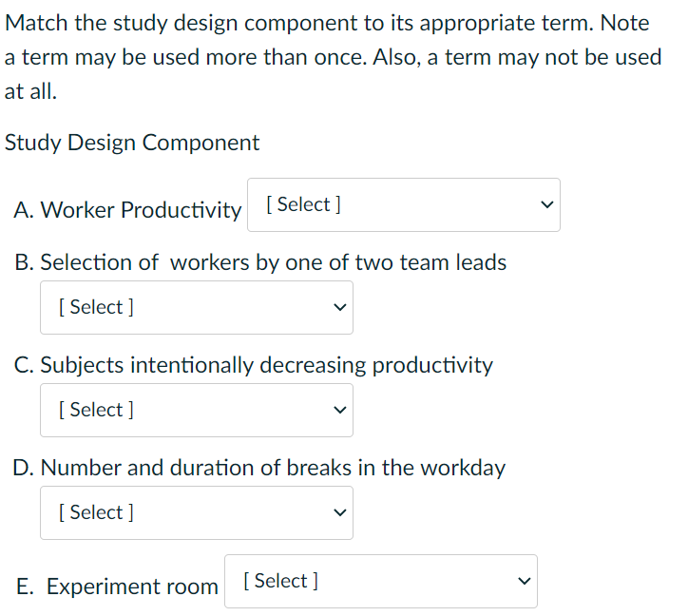Viewport: 688px width, 616px height.
Task: Click the chevron arrow beside Experiment room
Action: coord(522,582)
